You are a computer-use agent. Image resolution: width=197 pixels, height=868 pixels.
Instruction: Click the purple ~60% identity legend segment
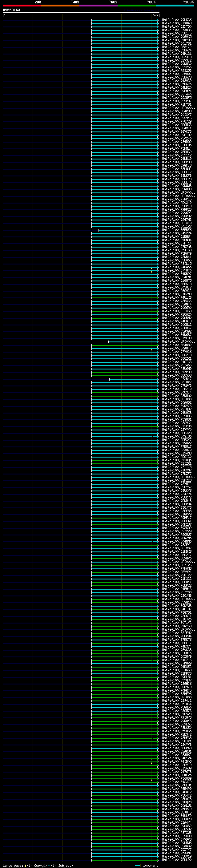pos(99,6)
